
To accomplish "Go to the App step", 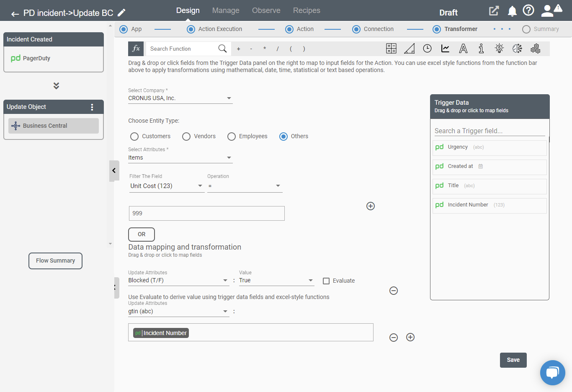I will click(131, 29).
